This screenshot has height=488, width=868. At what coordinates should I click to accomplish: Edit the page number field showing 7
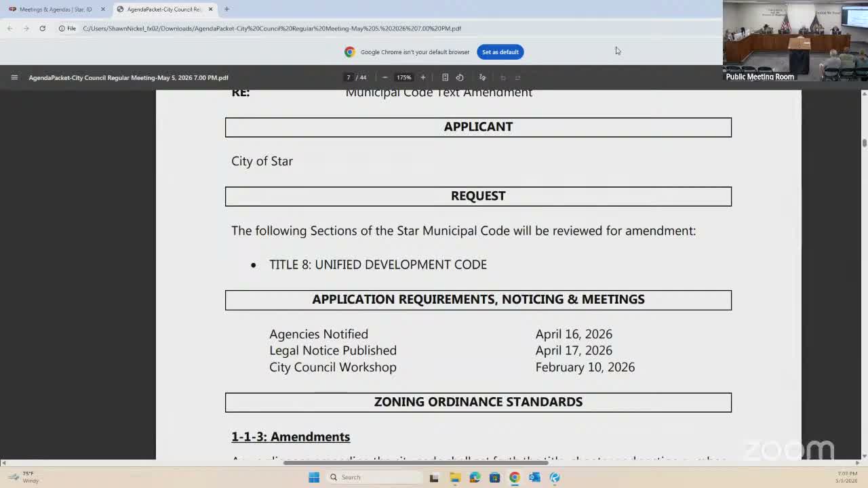click(349, 77)
